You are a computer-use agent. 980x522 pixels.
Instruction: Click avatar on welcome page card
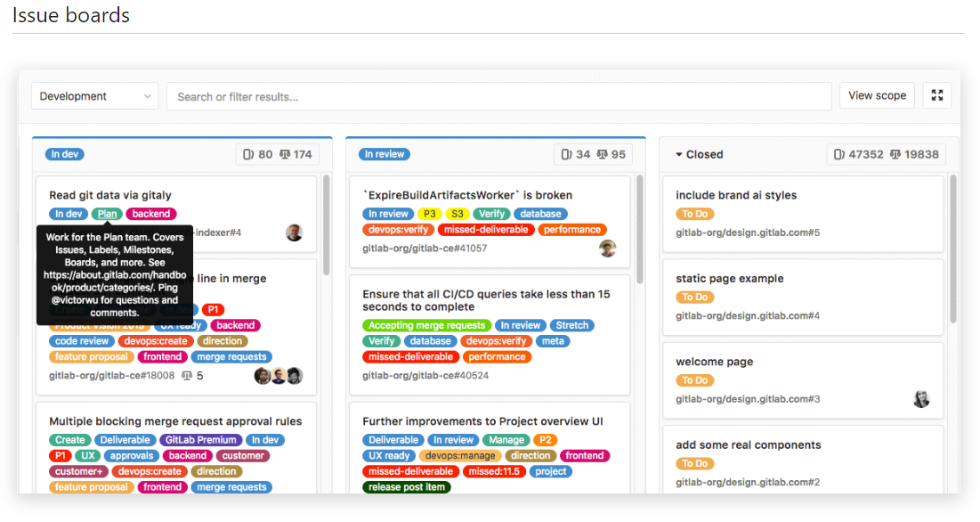tap(921, 399)
